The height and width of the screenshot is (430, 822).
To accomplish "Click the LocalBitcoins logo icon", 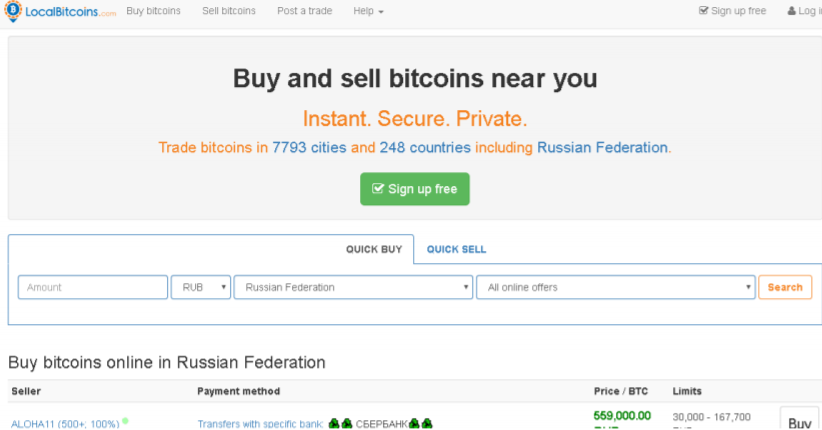I will 12,11.
